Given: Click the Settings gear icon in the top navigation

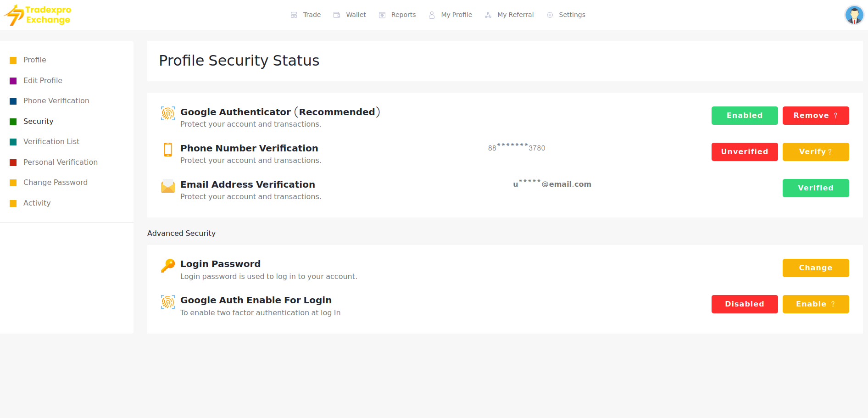Looking at the screenshot, I should (x=550, y=15).
